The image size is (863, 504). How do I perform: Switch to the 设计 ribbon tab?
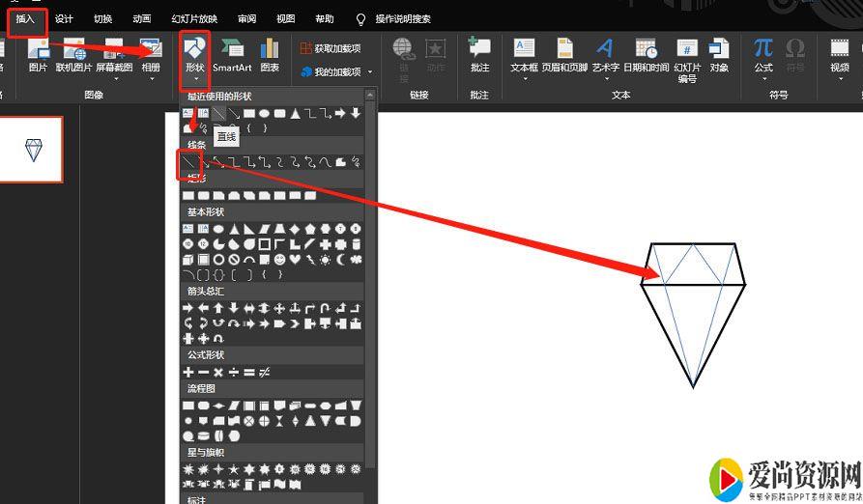[64, 18]
